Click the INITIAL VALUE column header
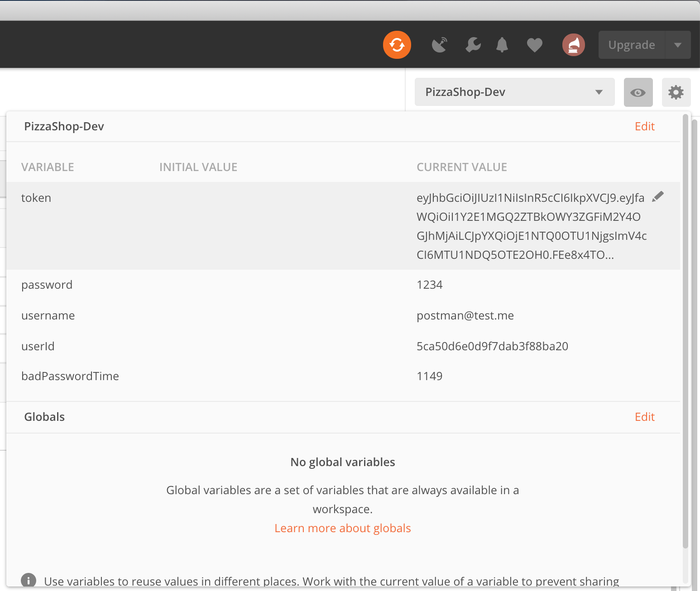 (198, 167)
